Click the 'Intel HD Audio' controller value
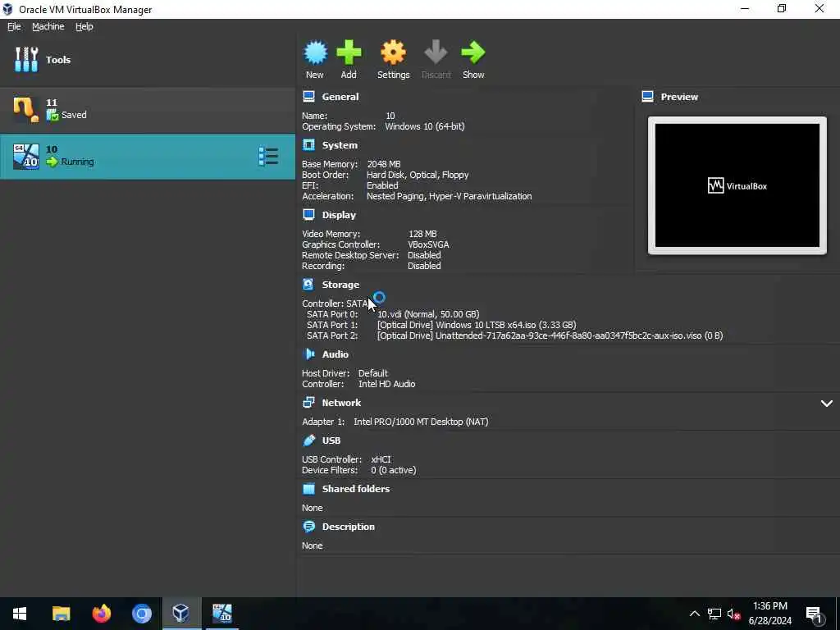The width and height of the screenshot is (840, 630). 387,384
